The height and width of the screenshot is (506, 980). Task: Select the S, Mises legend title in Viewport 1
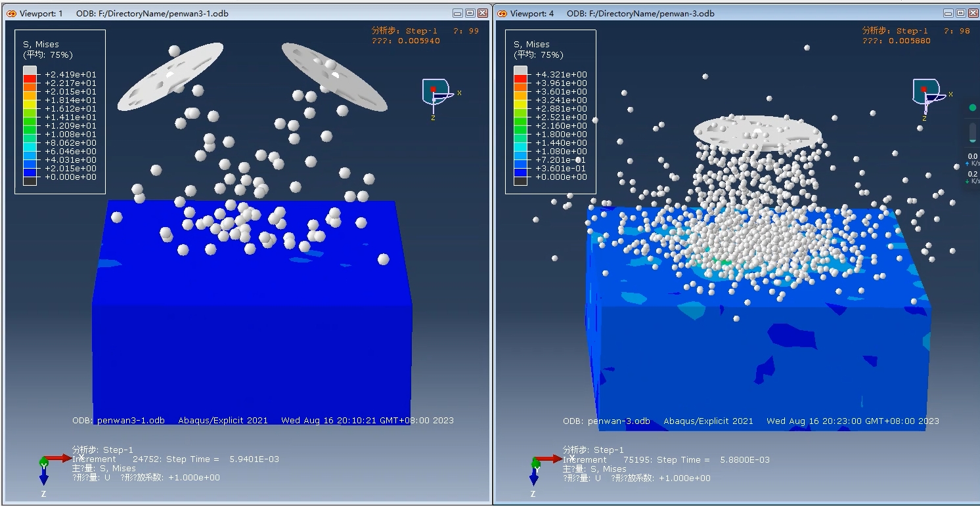tap(41, 45)
